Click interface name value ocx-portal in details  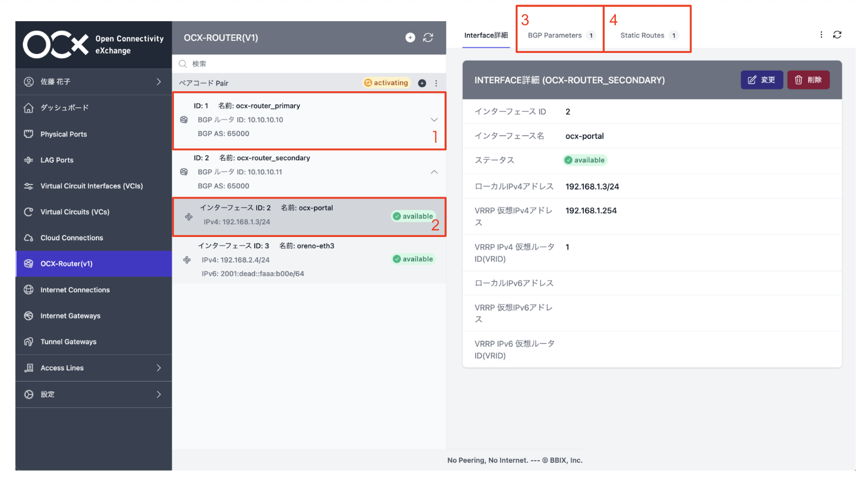point(585,136)
